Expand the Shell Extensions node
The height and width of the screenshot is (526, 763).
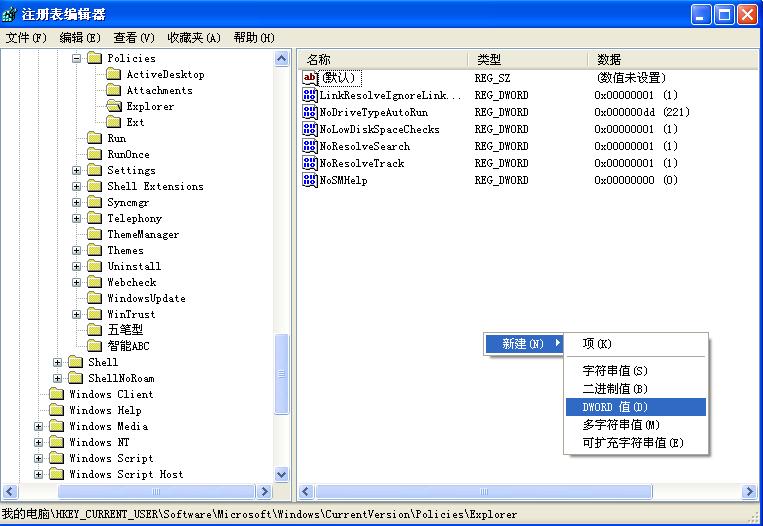[76, 186]
